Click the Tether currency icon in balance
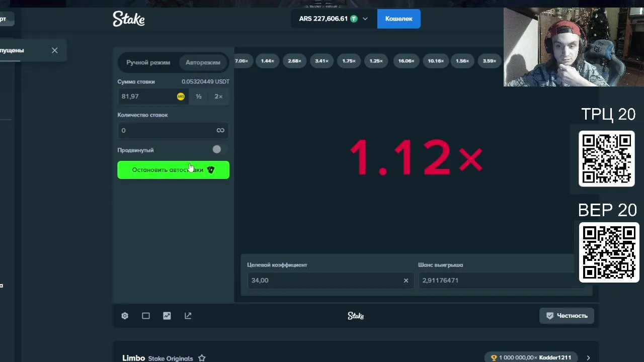644x362 pixels. point(354,19)
